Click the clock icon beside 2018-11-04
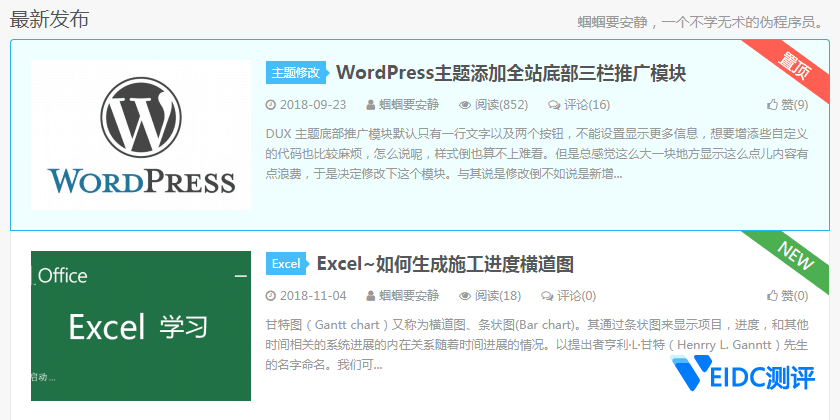This screenshot has width=840, height=420. pos(271,296)
